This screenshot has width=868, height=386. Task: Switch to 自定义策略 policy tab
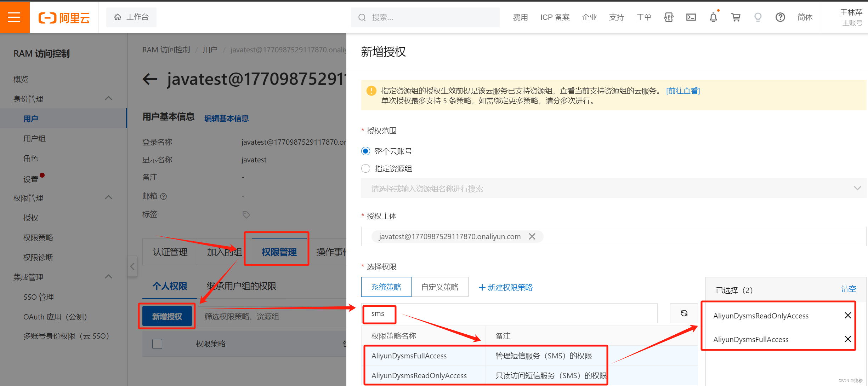click(440, 287)
